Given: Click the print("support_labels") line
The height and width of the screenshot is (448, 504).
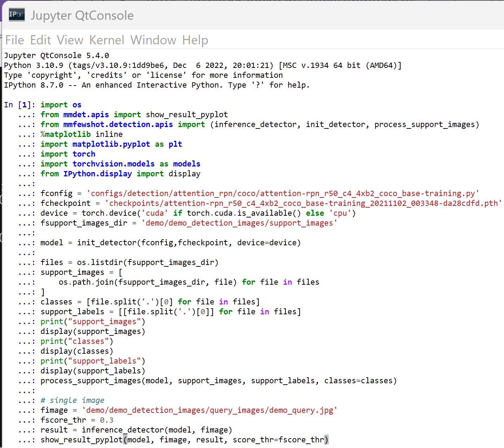Looking at the screenshot, I should click(x=93, y=361).
